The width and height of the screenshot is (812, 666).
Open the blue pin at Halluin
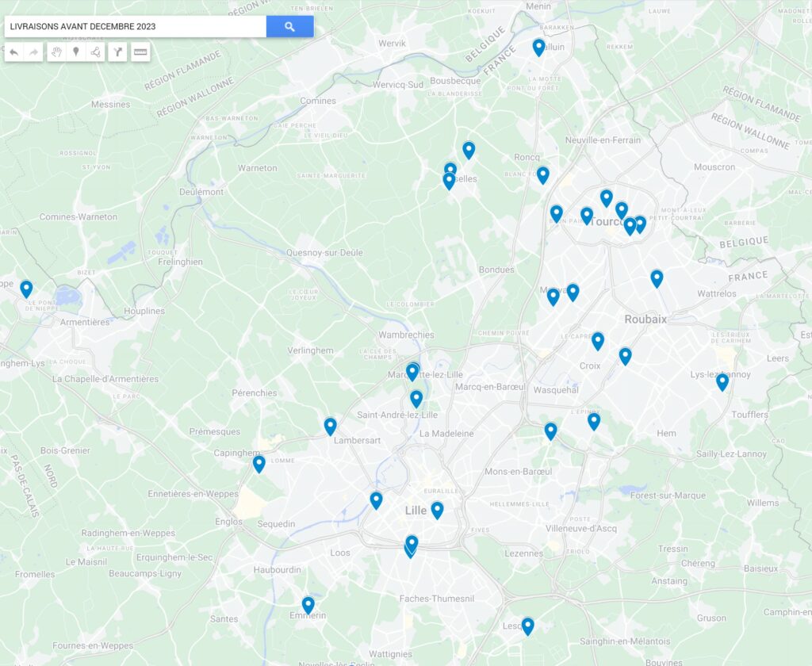pyautogui.click(x=538, y=47)
